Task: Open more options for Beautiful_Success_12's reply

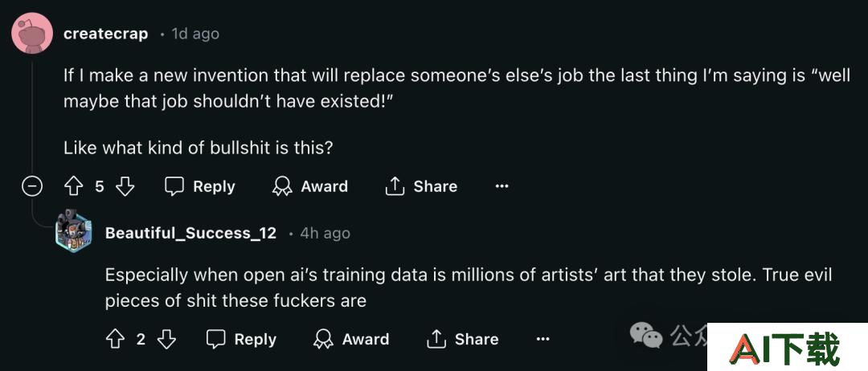Action: coord(543,339)
